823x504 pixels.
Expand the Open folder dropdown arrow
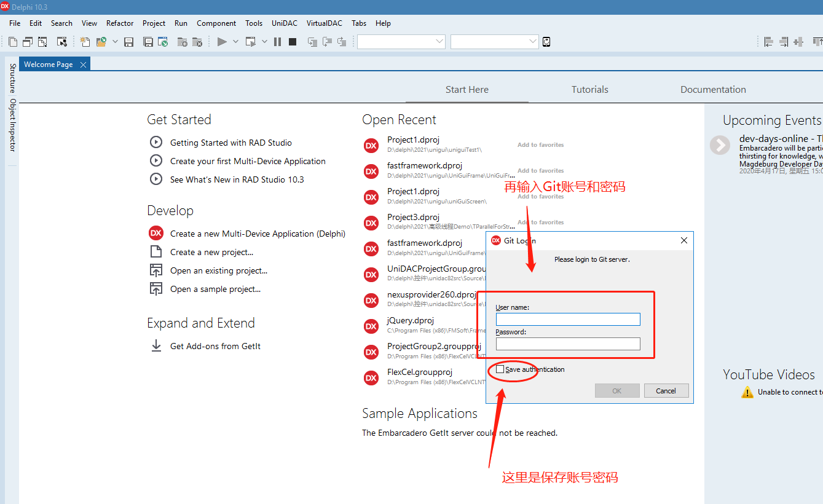tap(115, 42)
